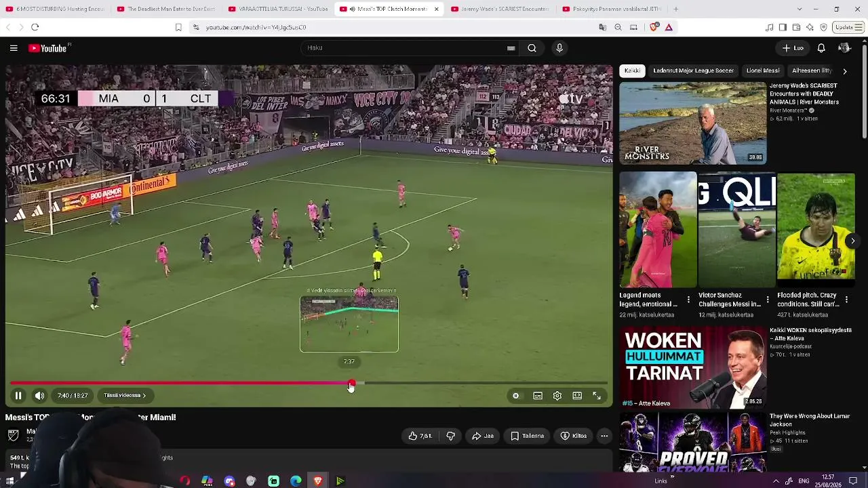This screenshot has height=488, width=868.
Task: Open 'They Were Wrong About Lamar Jackson' video
Action: point(810,420)
